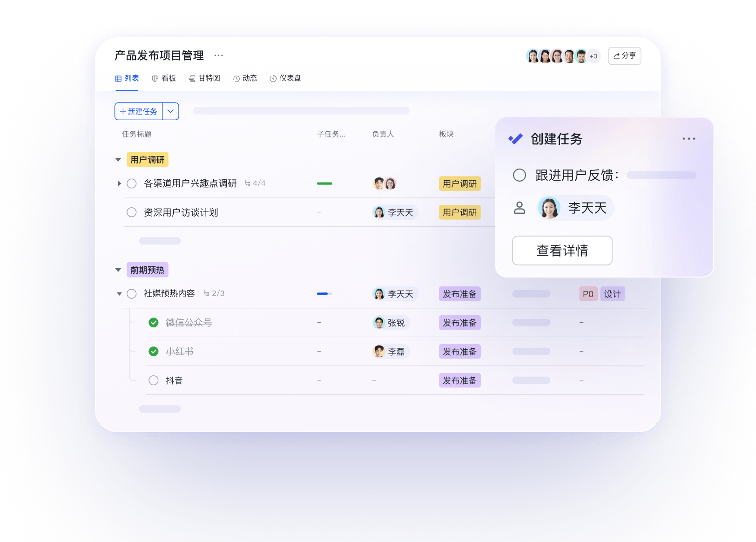Open the dropdown arrow next to 新建任务
The height and width of the screenshot is (542, 756).
tap(170, 111)
